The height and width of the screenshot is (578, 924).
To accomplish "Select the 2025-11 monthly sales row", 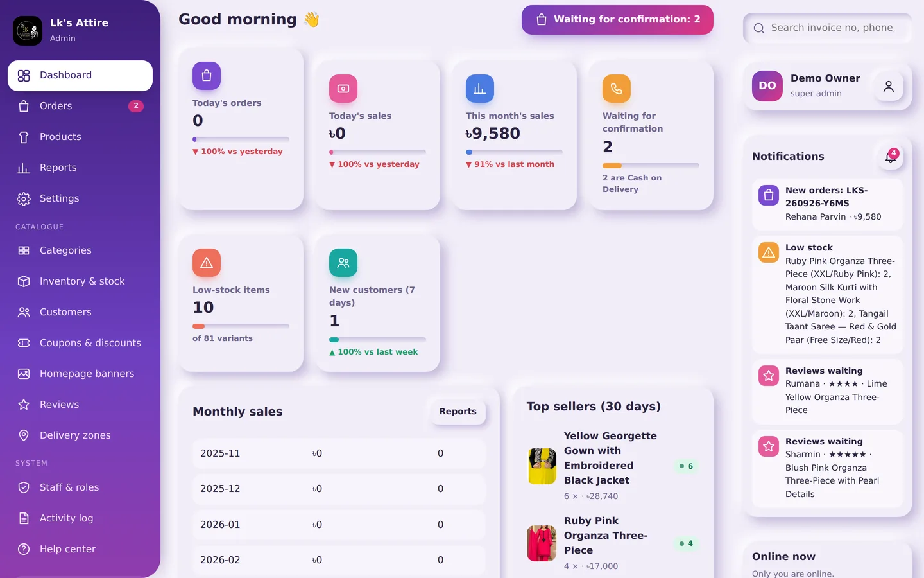I will 339,454.
